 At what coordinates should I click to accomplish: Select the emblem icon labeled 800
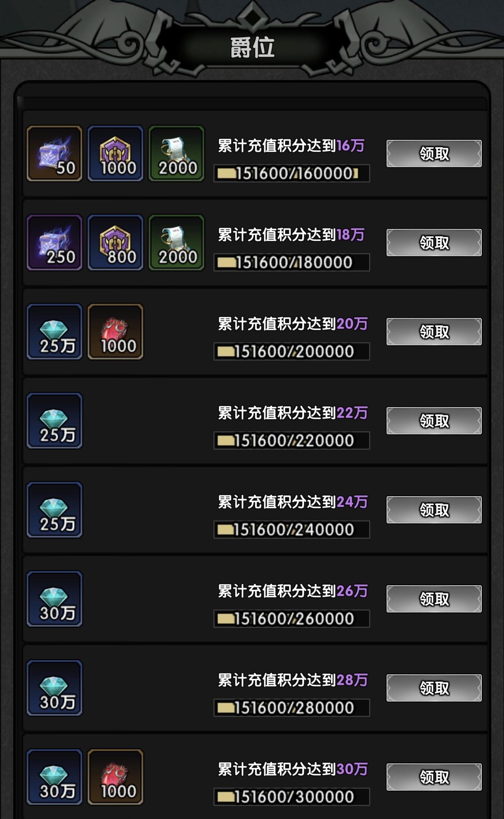coord(115,242)
